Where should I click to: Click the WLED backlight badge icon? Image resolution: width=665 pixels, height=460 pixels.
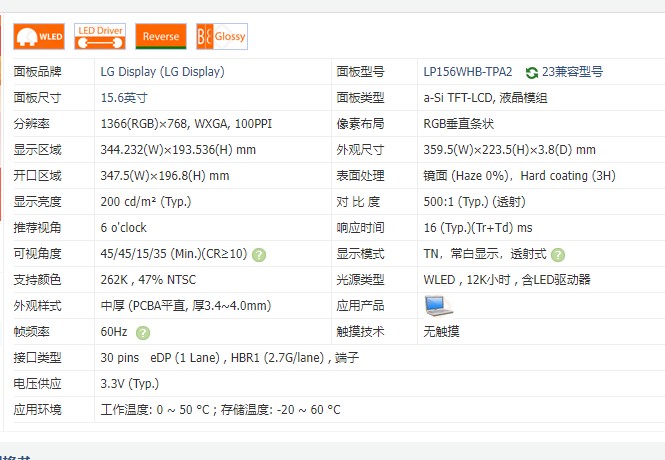[39, 36]
